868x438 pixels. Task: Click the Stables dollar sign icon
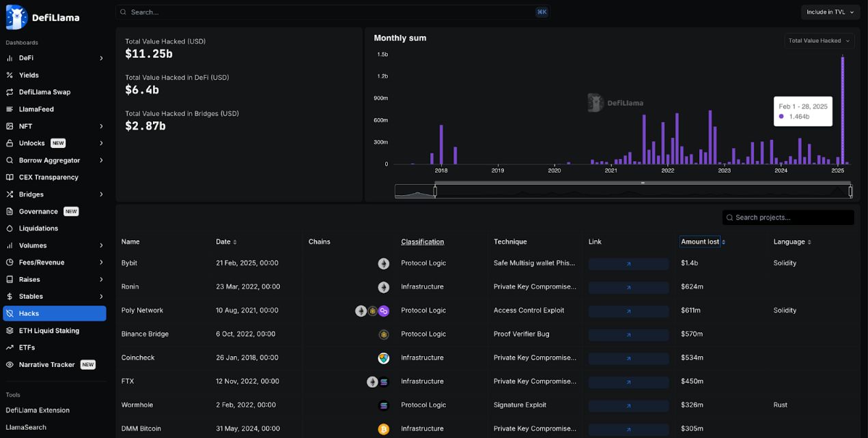click(10, 297)
